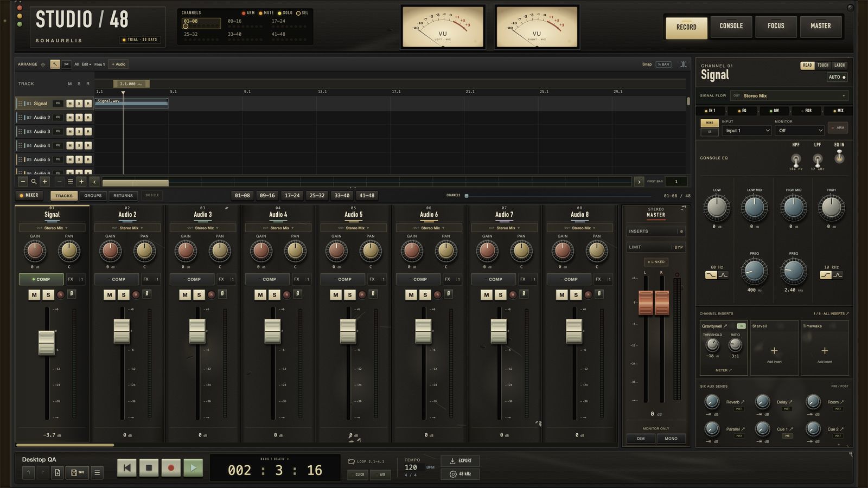Screen dimensions: 868x488
Task: Switch to the Master view tab
Action: pyautogui.click(x=821, y=26)
